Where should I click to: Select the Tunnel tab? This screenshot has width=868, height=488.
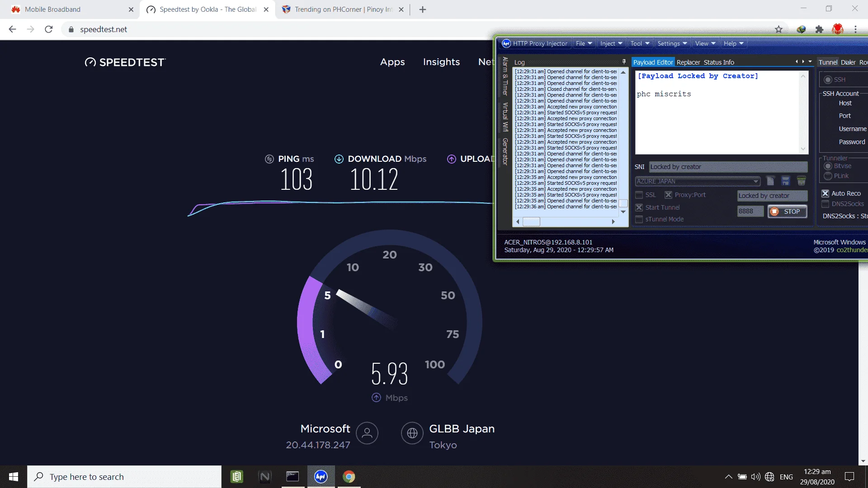[x=828, y=62]
